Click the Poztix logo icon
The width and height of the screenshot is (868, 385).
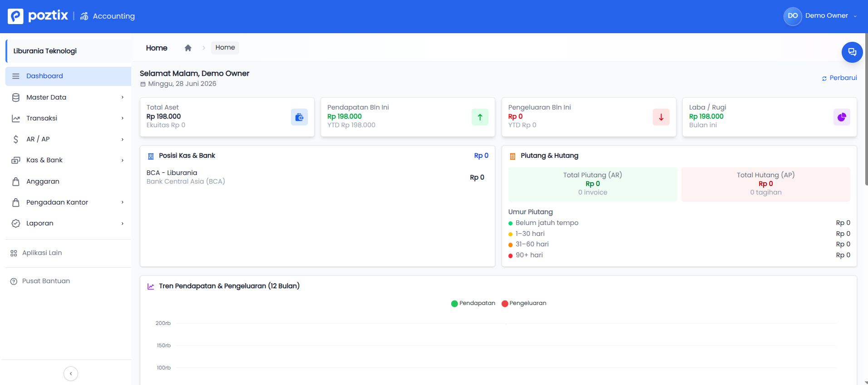coord(15,16)
